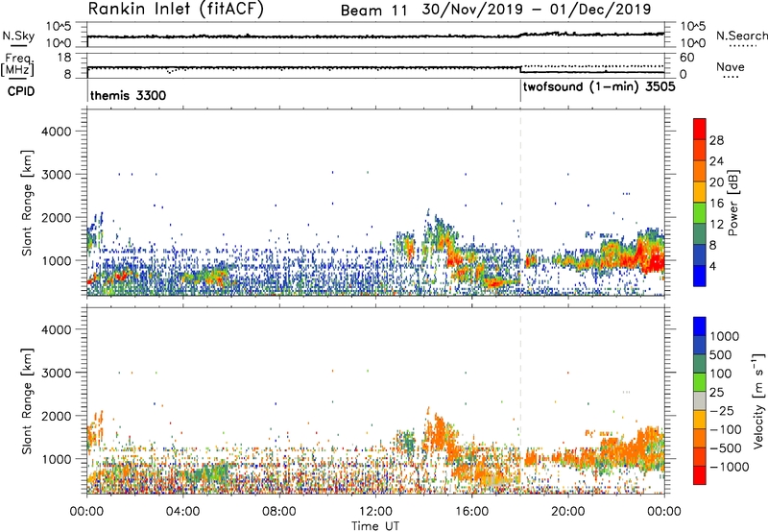Pick the red top segment of Power color bar
768x532 pixels.
pos(700,129)
